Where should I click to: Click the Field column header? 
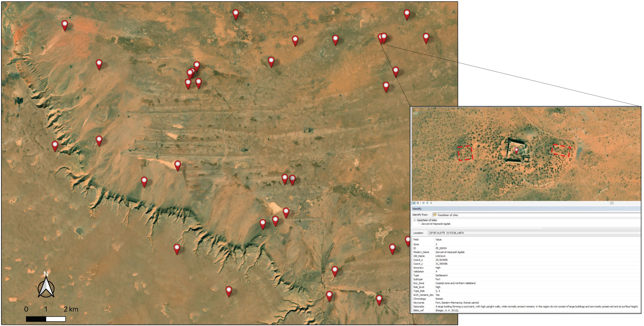pyautogui.click(x=416, y=240)
